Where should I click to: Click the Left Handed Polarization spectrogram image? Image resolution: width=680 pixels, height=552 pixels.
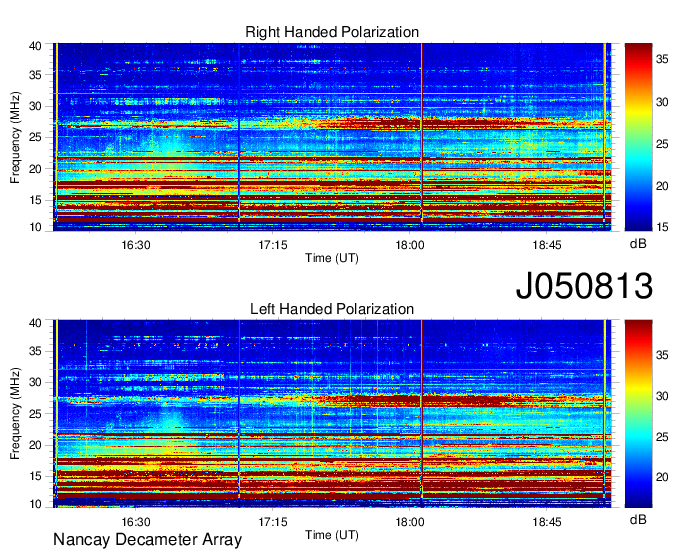pyautogui.click(x=332, y=414)
